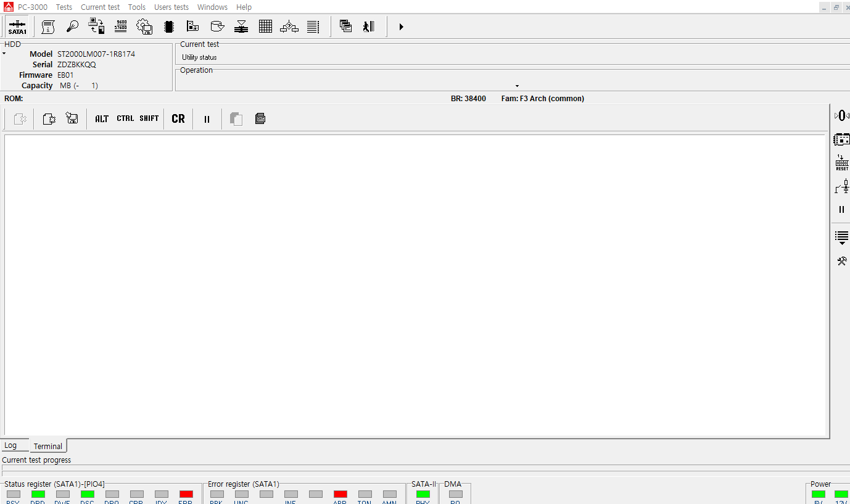
Task: Click the circuit board icon on right sidebar
Action: point(841,139)
